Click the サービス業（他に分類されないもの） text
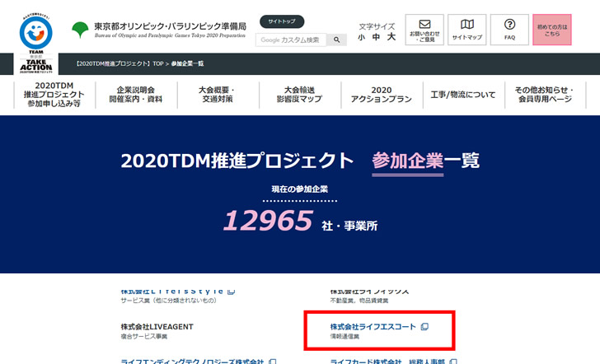Screen dimensions: 600x364 point(168,301)
